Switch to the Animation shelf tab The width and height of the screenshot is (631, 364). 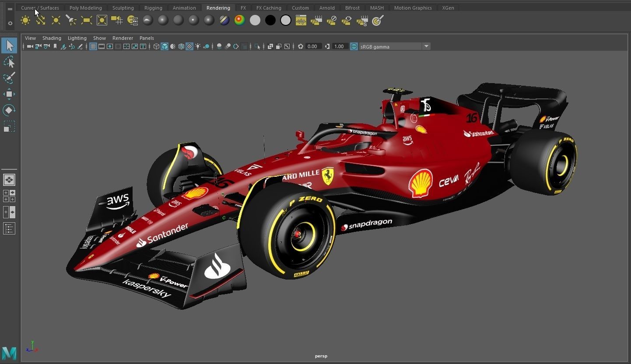[184, 8]
